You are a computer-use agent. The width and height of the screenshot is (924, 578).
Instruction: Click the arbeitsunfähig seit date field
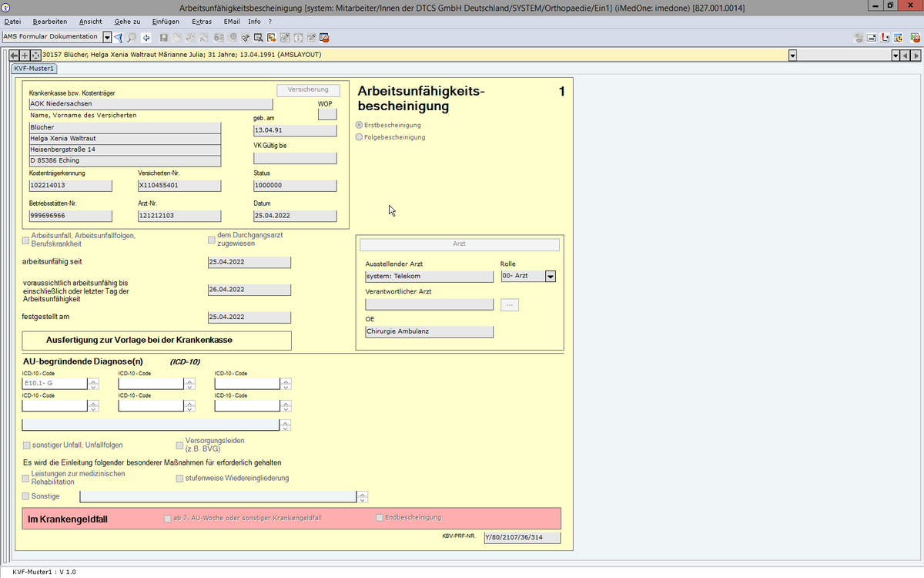coord(249,262)
